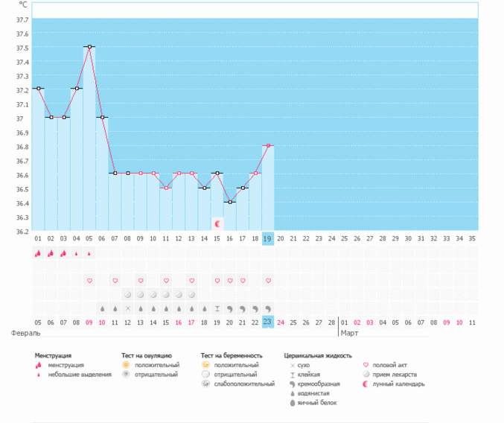
Task: Select the creamy cervical fluid icon on day 19
Action: 268,308
